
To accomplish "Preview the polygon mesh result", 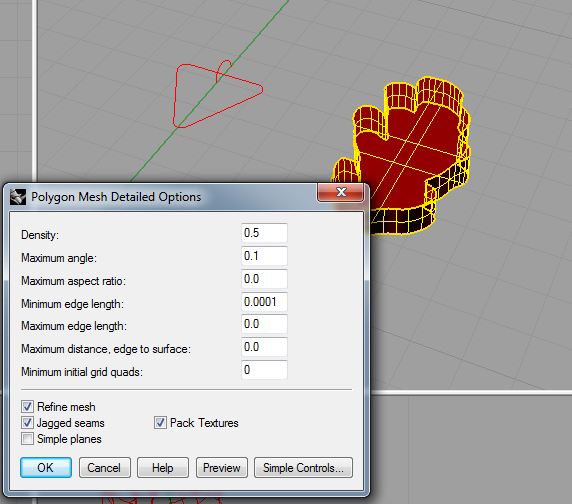I will pos(222,468).
